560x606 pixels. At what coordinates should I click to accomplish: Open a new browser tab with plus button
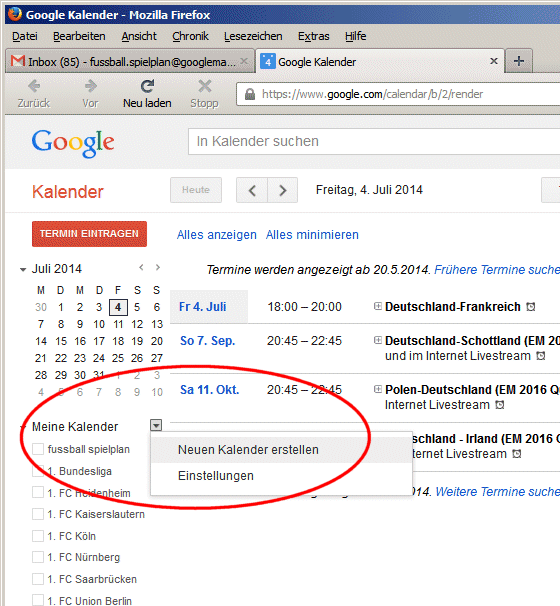pos(519,61)
